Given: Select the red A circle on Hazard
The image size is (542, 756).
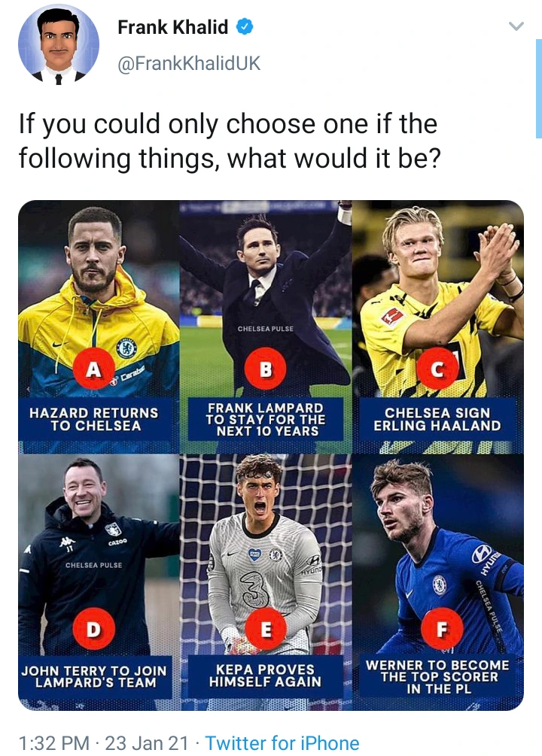Looking at the screenshot, I should [x=93, y=369].
